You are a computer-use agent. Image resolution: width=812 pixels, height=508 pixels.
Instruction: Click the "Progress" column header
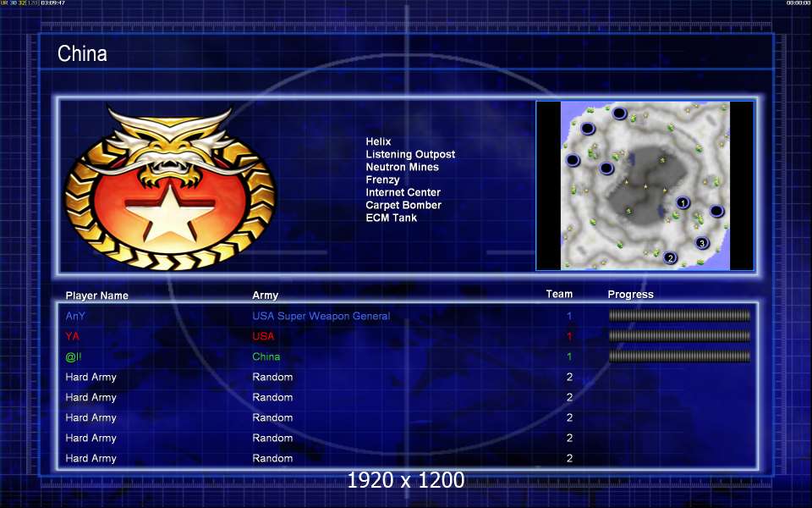pyautogui.click(x=630, y=295)
